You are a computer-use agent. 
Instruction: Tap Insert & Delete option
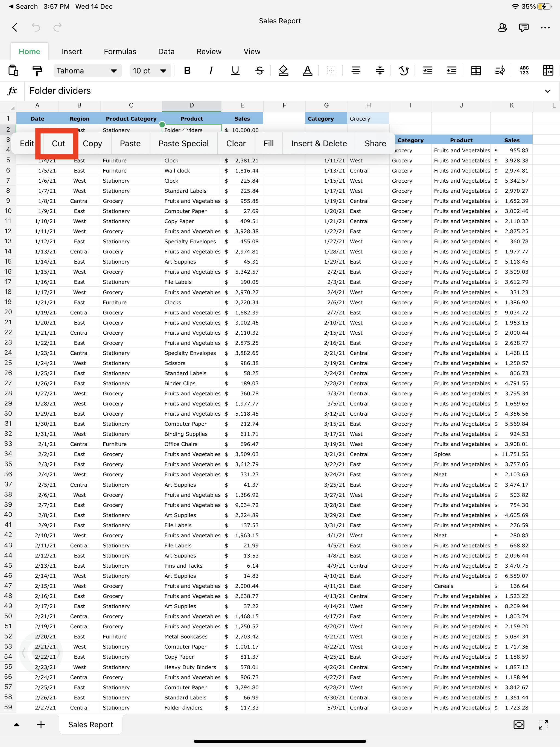319,144
